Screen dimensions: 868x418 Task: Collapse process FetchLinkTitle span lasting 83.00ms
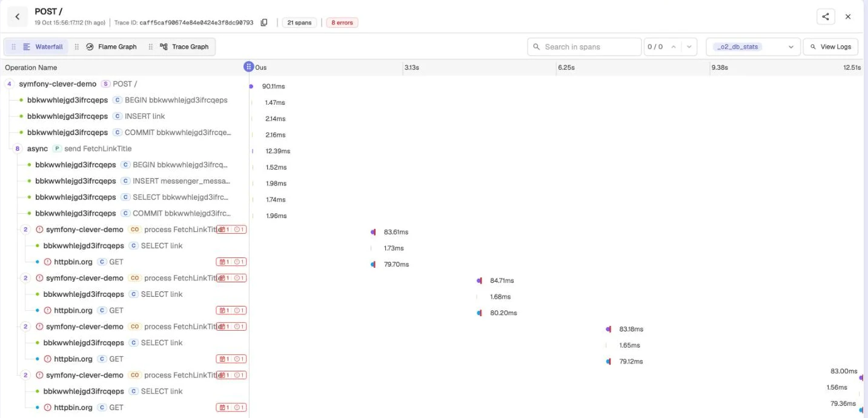tap(25, 375)
